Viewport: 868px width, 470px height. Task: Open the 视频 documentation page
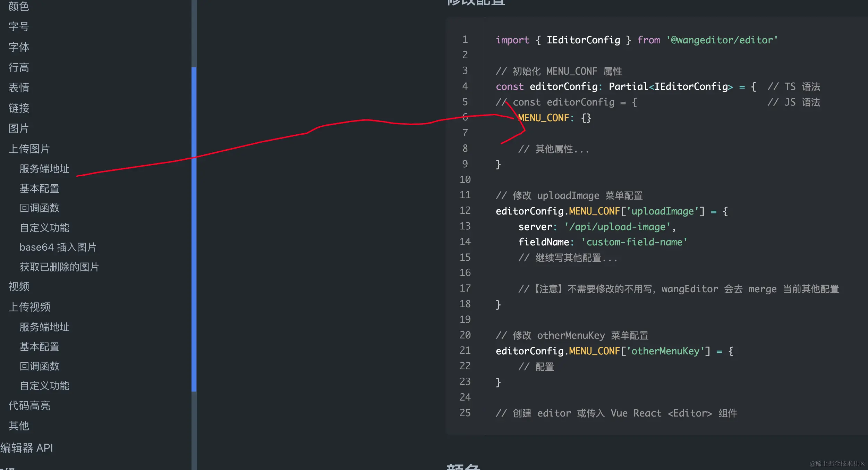pos(18,287)
